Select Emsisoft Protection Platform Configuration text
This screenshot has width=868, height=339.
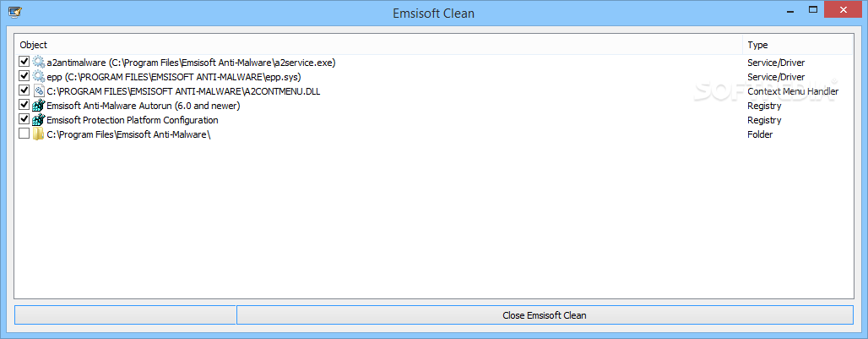coord(133,120)
